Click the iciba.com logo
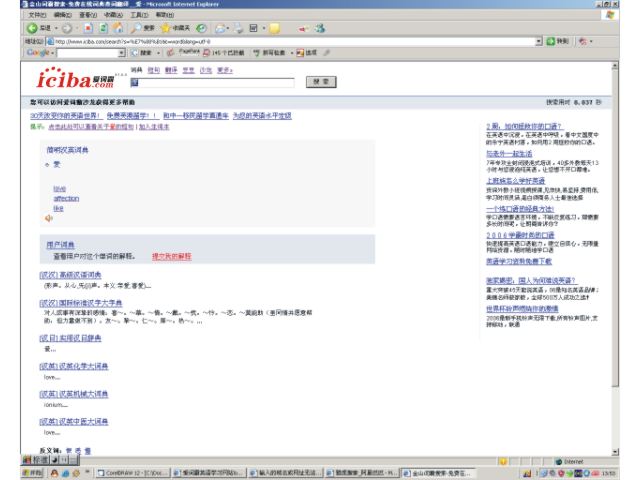Screen dimensions: 640x480 [x=76, y=78]
